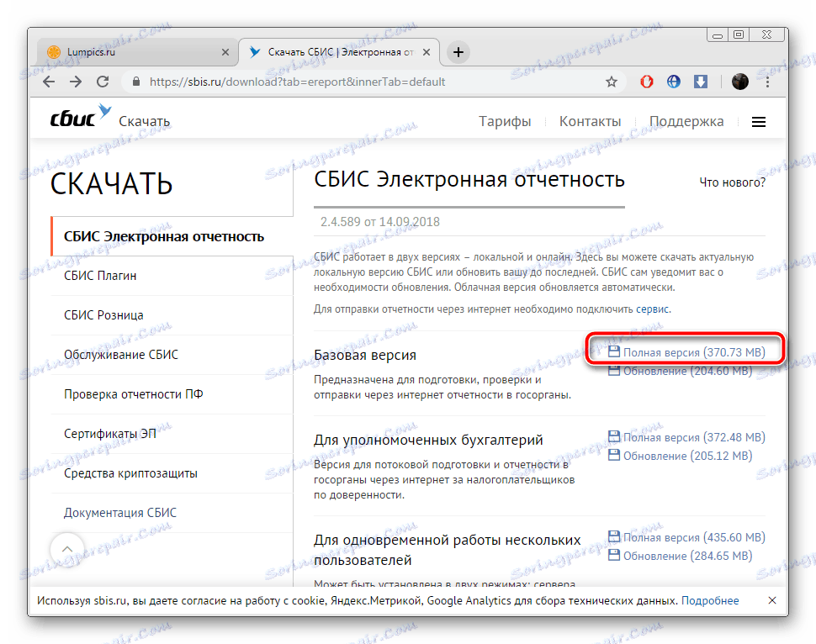816x644 pixels.
Task: Open Средства криптозащиты in sidebar
Action: (172, 473)
